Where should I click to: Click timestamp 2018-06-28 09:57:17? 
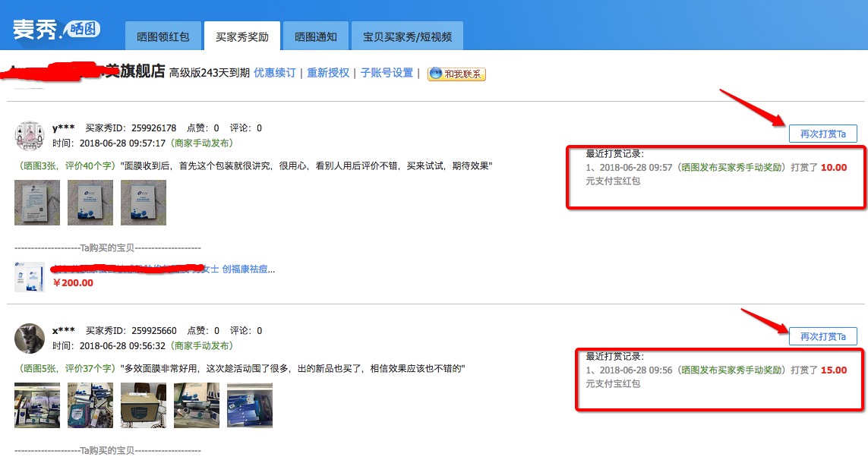click(x=122, y=143)
